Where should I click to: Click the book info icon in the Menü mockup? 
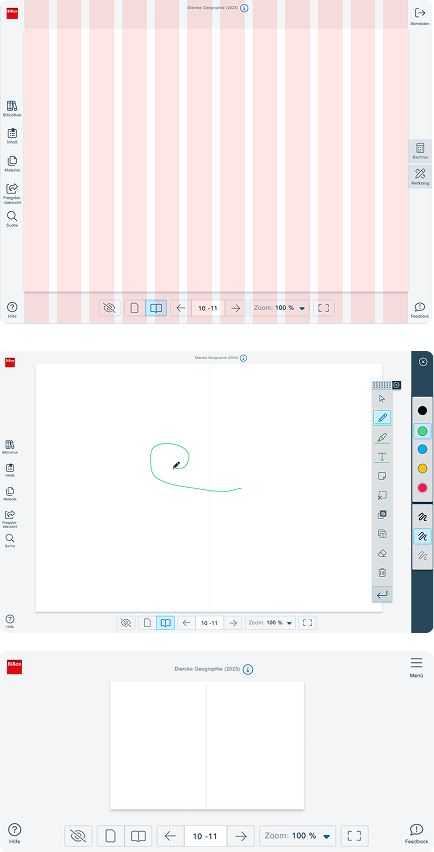pyautogui.click(x=248, y=669)
